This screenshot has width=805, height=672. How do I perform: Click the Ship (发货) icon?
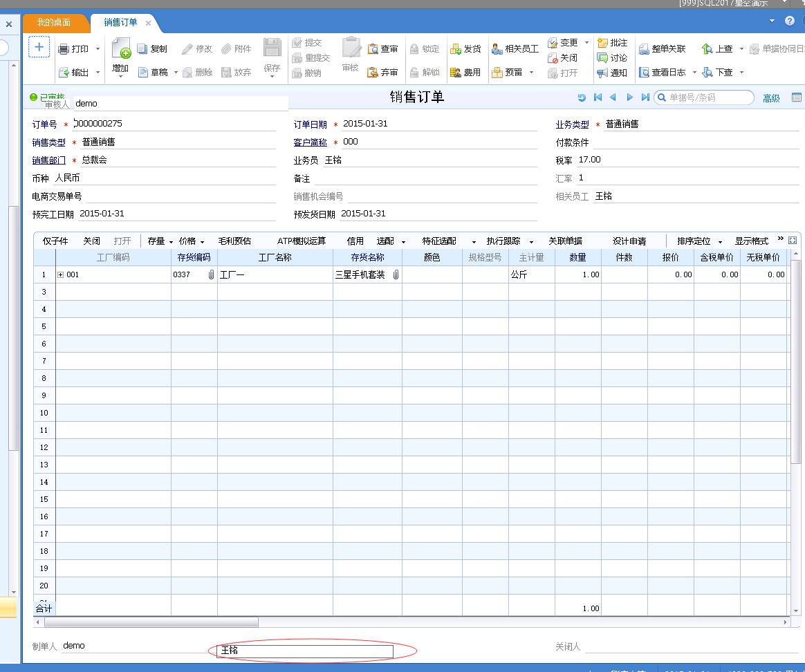coord(455,49)
